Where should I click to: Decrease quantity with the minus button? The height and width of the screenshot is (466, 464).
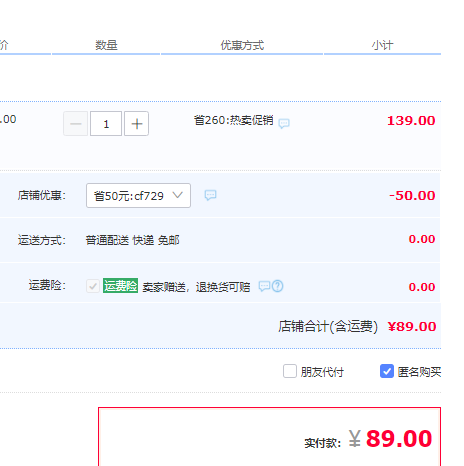(76, 124)
